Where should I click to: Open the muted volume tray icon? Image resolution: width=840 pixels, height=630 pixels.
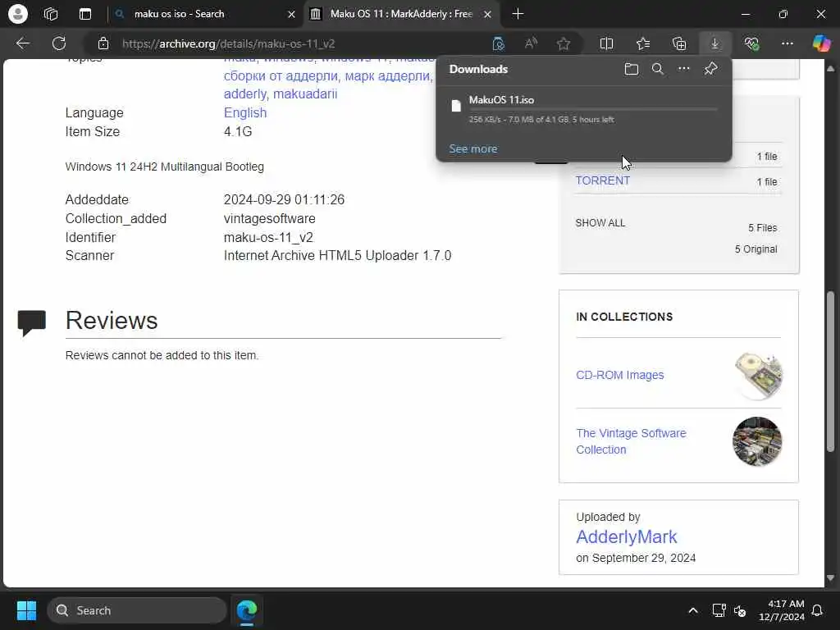740,610
